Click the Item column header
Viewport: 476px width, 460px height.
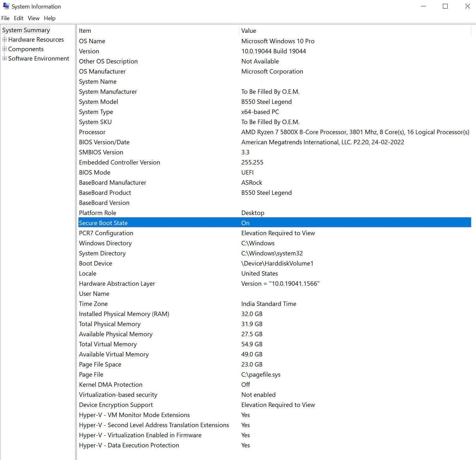click(158, 31)
